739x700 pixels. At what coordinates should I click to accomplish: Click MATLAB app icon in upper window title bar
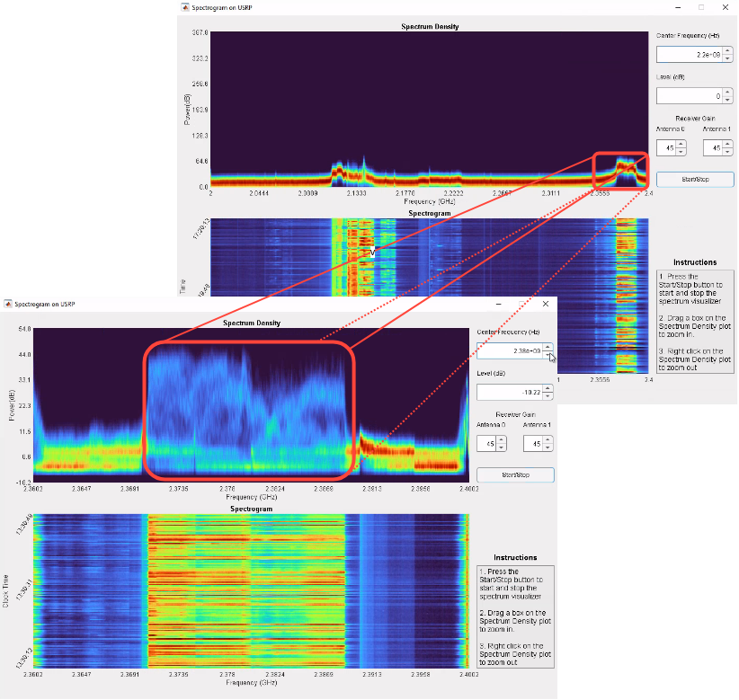coord(185,6)
